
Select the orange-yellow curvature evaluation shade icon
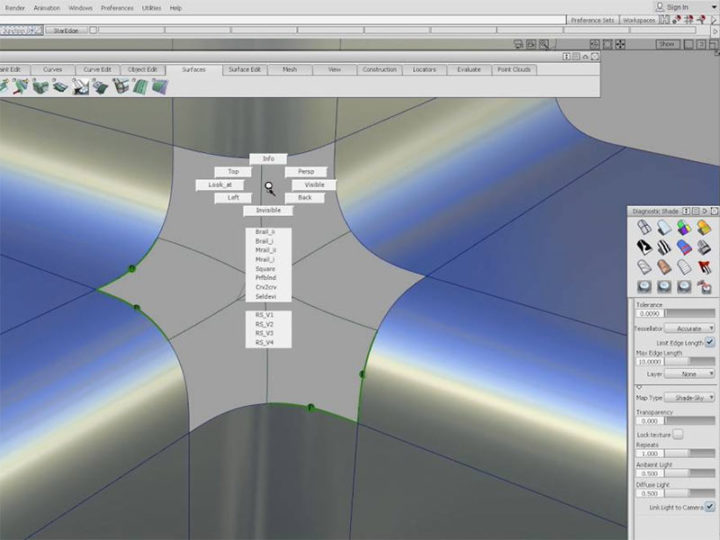point(704,227)
